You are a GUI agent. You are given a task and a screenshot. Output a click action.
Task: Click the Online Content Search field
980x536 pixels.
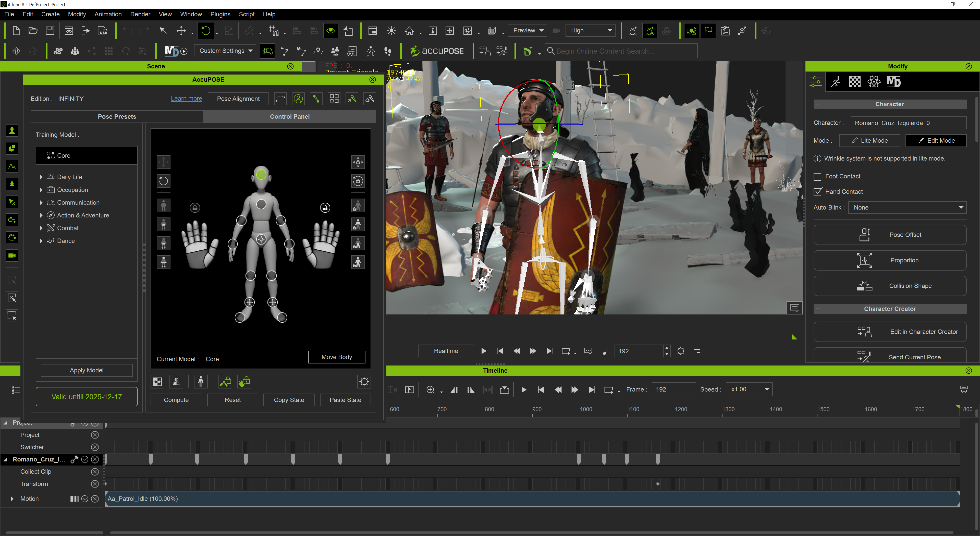click(x=621, y=51)
